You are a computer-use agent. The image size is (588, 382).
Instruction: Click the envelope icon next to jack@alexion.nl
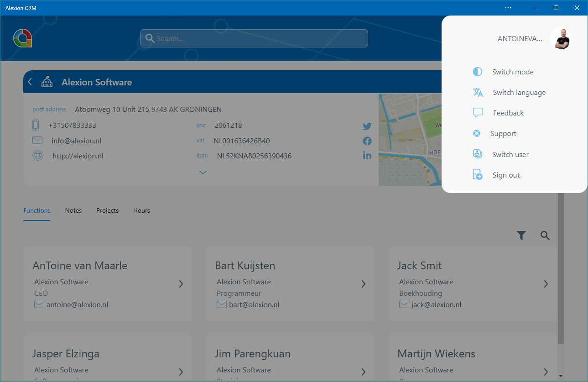[404, 304]
